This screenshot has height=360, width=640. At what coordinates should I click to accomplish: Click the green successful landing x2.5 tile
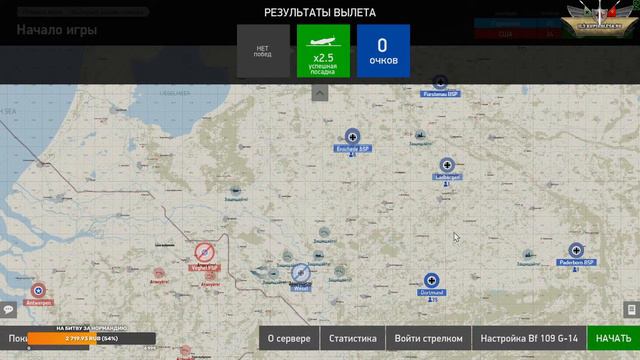[x=323, y=51]
